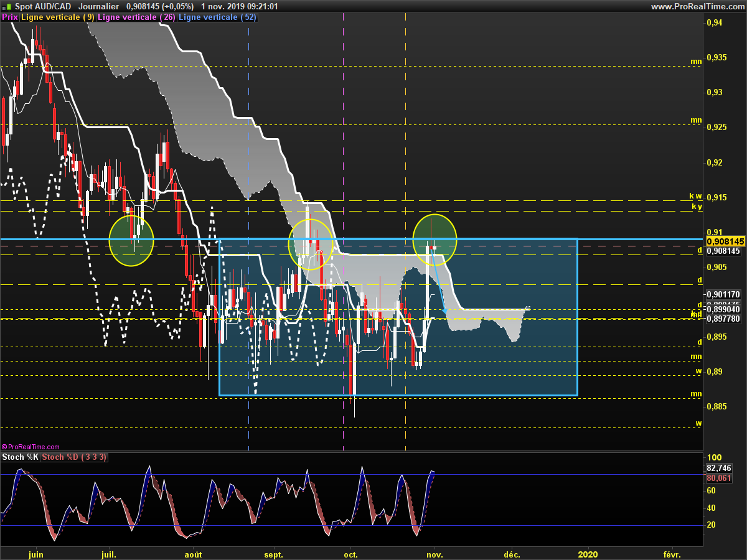The width and height of the screenshot is (747, 560).
Task: Click the déc. label on the time axis
Action: [x=512, y=554]
